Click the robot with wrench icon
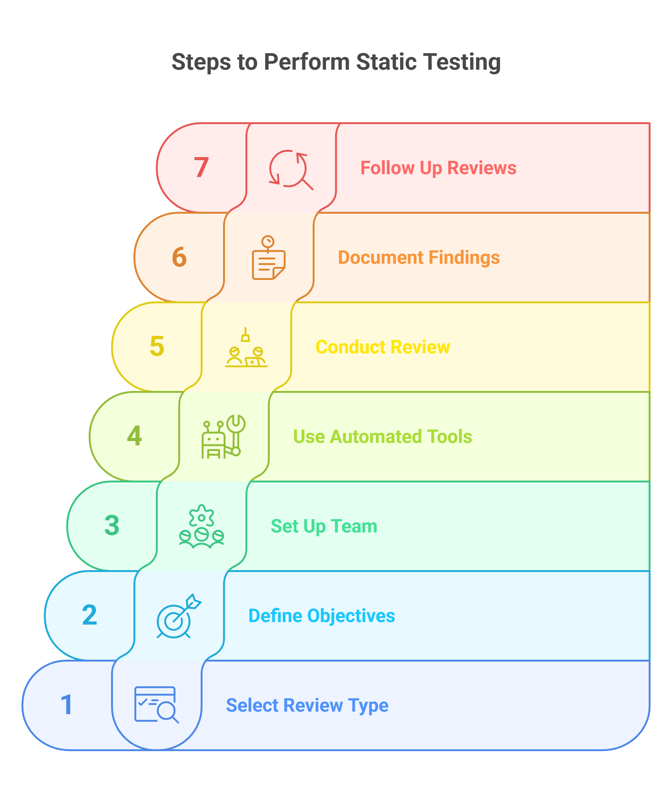The image size is (672, 795). [x=224, y=437]
